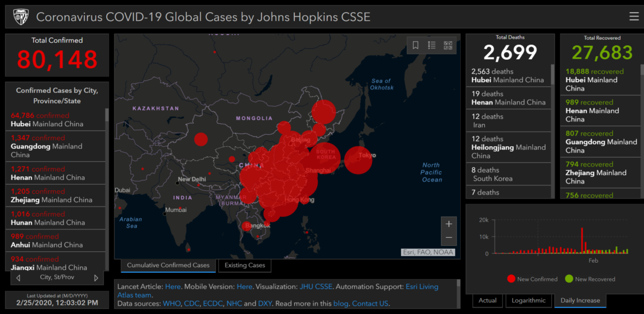Select Henan 19 deaths row
The height and width of the screenshot is (314, 644).
[x=508, y=98]
